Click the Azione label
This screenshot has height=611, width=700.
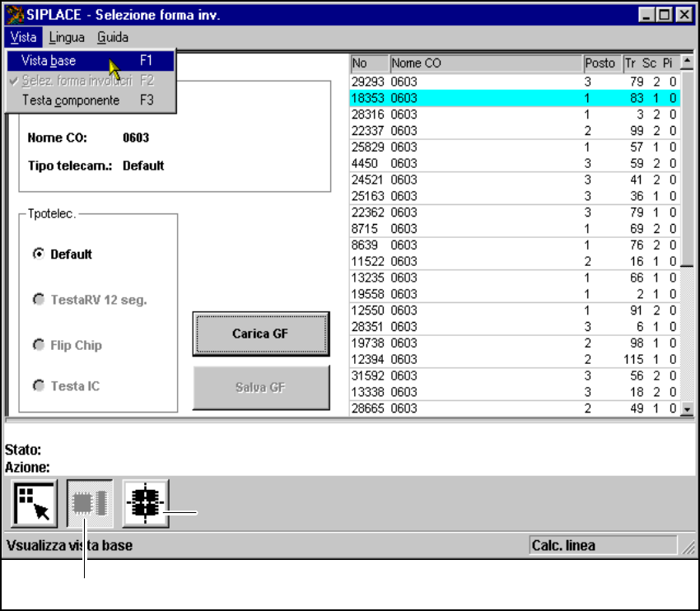click(27, 467)
